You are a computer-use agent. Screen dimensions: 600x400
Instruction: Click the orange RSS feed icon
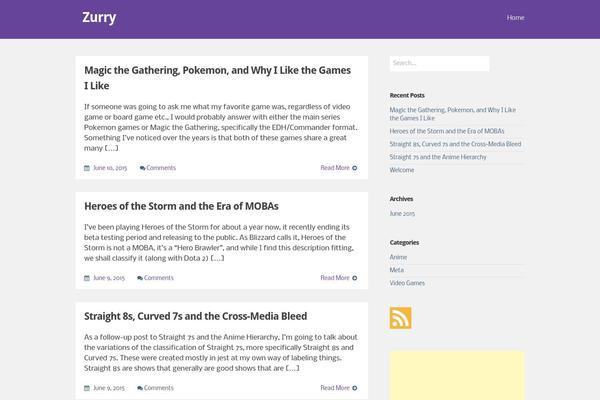(x=400, y=318)
